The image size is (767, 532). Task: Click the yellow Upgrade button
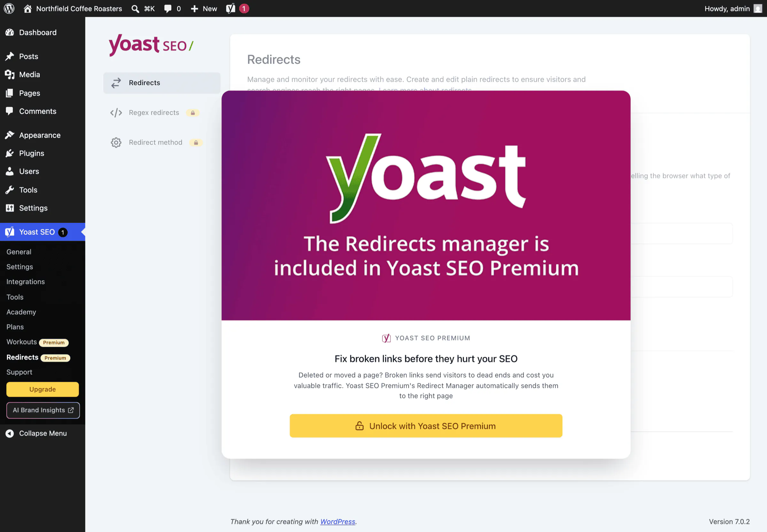tap(43, 389)
